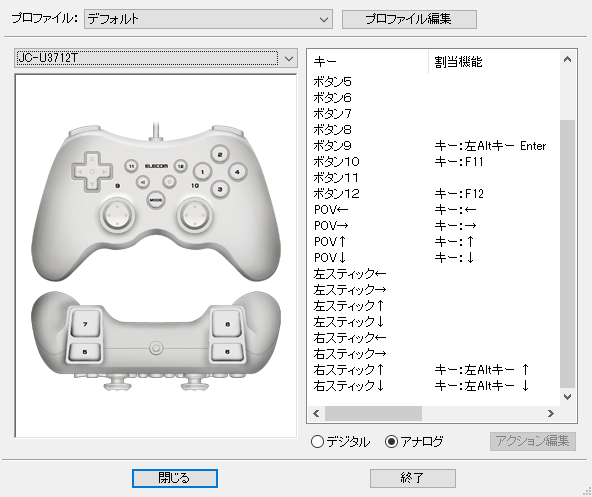Click button 3 on the gamepad image
Screen dimensions: 592x497
coord(220,189)
